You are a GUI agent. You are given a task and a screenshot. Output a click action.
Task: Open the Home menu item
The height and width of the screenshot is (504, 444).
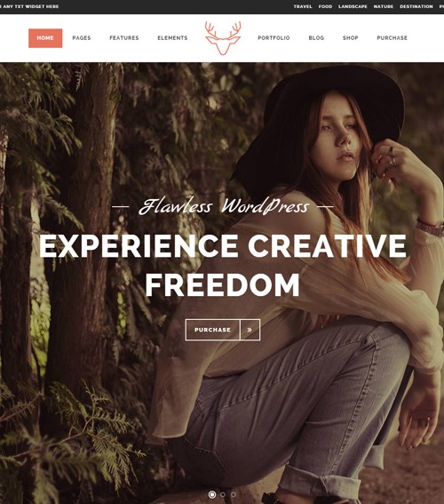tap(45, 38)
